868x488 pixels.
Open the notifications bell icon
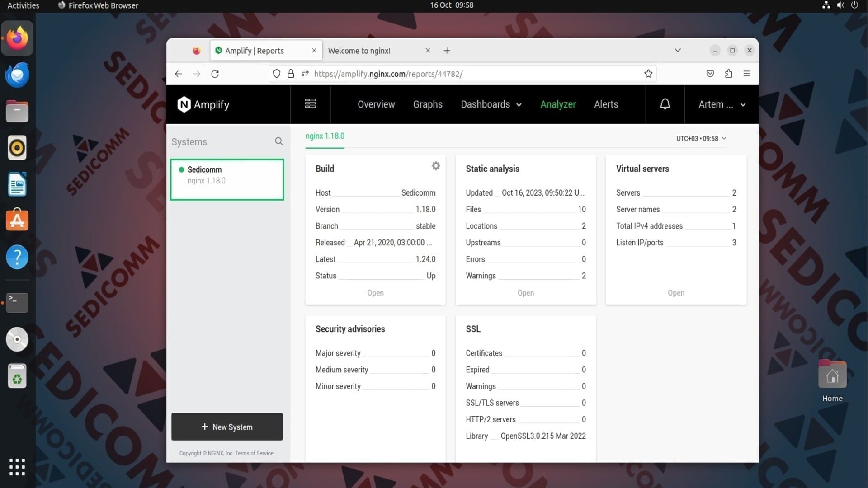pos(665,104)
